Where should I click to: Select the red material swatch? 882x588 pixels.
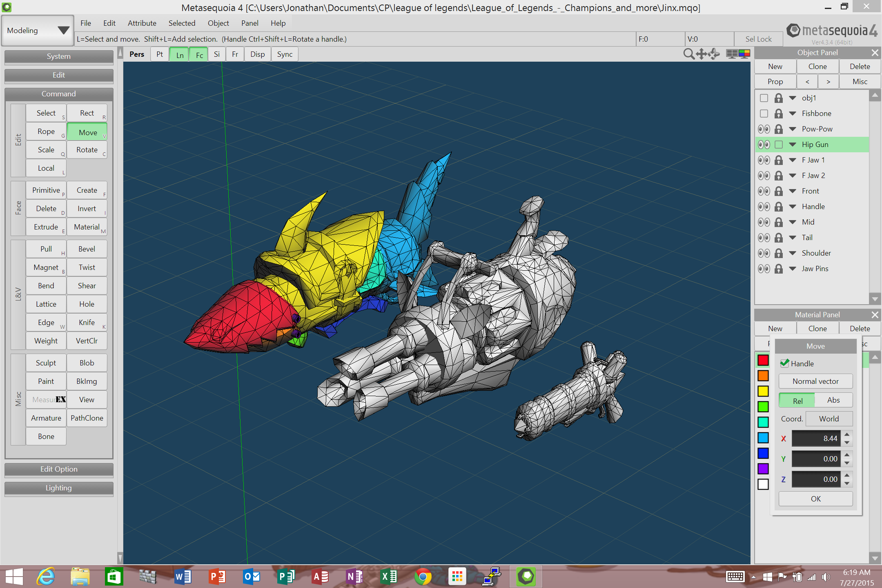pyautogui.click(x=763, y=360)
